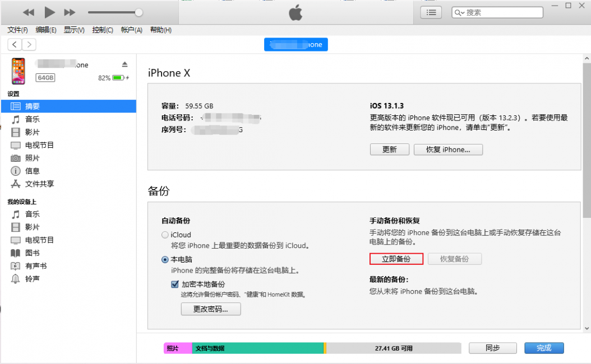Open the 文件(F) menu
Image resolution: width=591 pixels, height=364 pixels.
pyautogui.click(x=18, y=30)
